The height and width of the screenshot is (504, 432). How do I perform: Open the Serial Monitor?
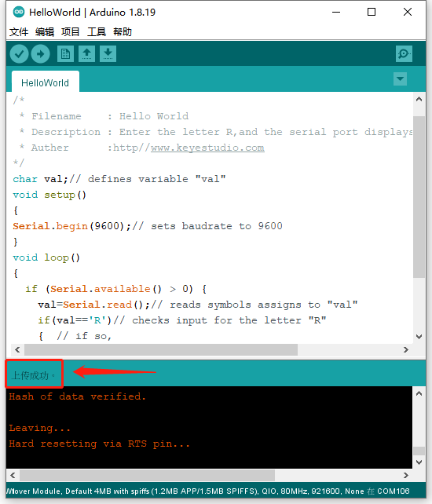(404, 53)
